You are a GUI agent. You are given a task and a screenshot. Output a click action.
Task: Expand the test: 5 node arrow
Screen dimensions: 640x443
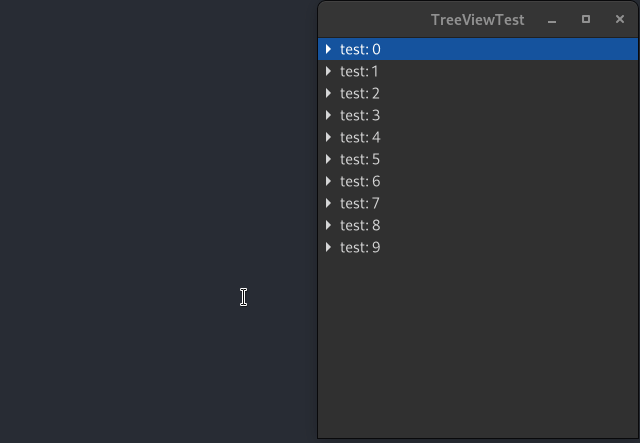329,159
